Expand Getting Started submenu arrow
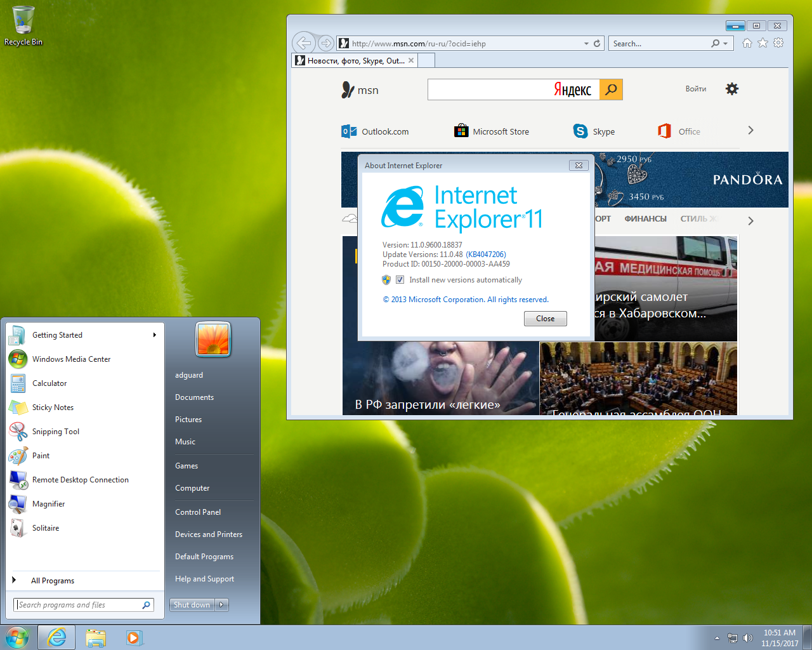 [x=154, y=335]
